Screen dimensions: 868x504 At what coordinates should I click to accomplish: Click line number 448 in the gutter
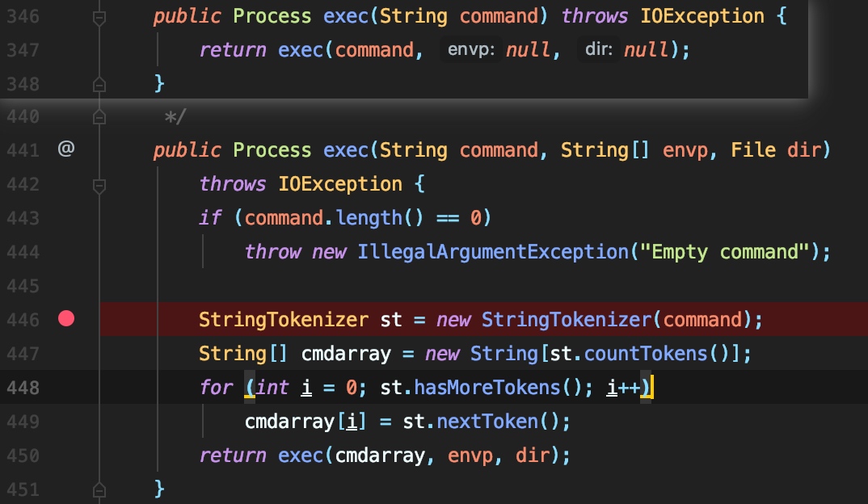tap(23, 388)
